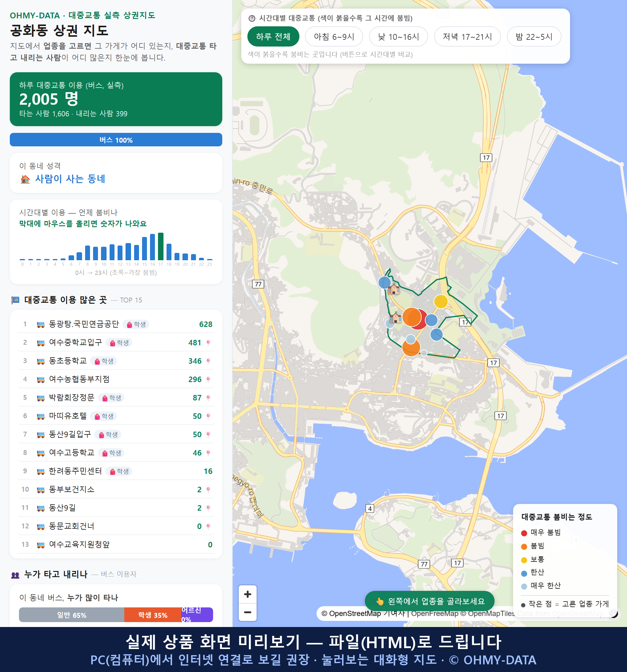Click the map pin icon on 여수중학교입구 row
The width and height of the screenshot is (627, 672).
pos(208,343)
